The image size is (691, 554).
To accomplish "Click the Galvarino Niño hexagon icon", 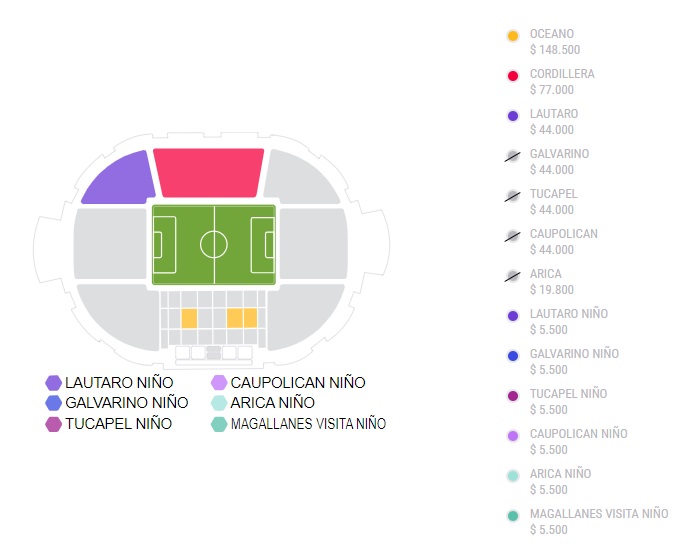I will point(54,403).
